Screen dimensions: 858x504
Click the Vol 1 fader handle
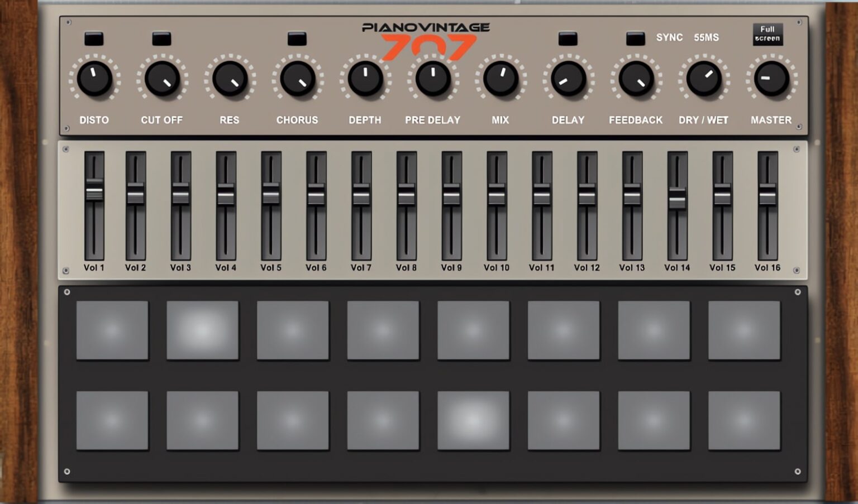click(94, 191)
